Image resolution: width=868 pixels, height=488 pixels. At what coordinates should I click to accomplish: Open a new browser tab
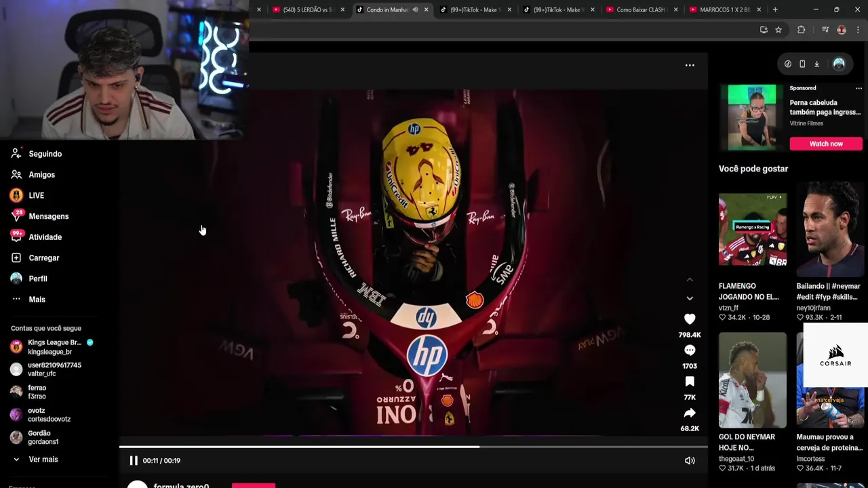(775, 9)
